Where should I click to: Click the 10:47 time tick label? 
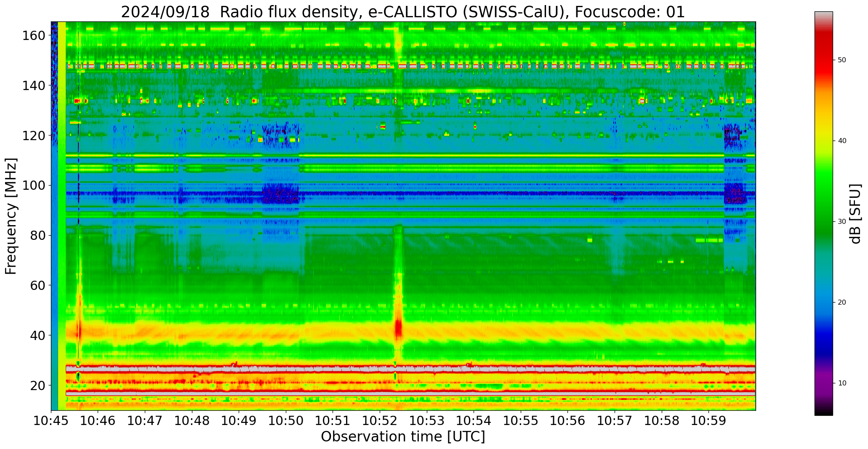pos(145,421)
